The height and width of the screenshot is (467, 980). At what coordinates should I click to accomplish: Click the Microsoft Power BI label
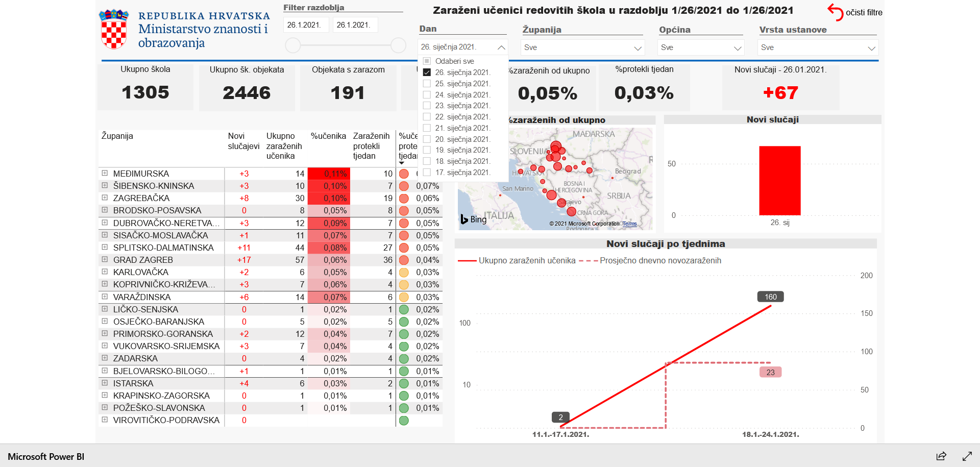pos(46,456)
